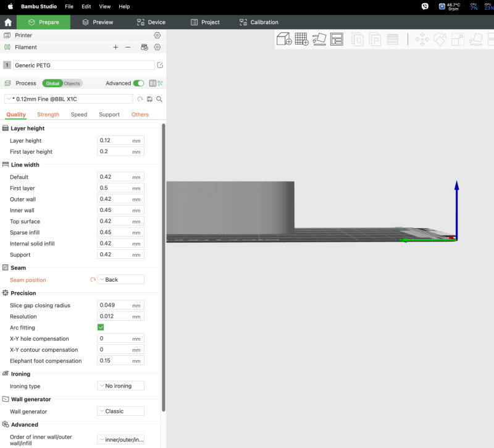Select the Scale tool icon
Image resolution: width=494 pixels, height=448 pixels.
click(x=458, y=39)
